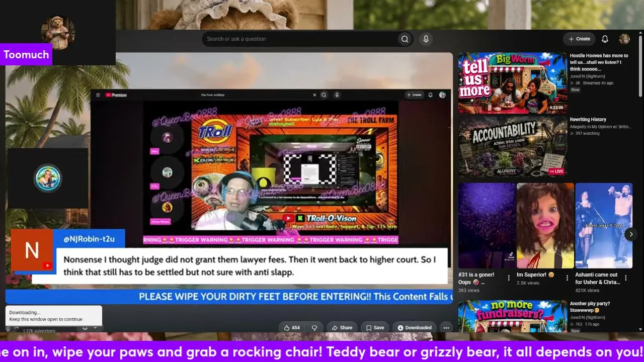Click the "4:23:06" duration badge

[x=556, y=108]
